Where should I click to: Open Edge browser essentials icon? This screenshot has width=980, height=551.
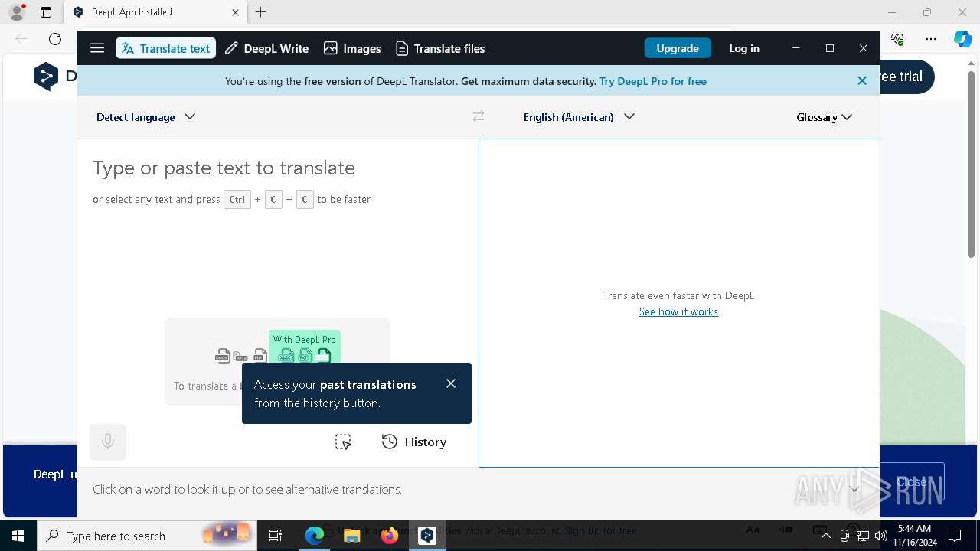898,38
